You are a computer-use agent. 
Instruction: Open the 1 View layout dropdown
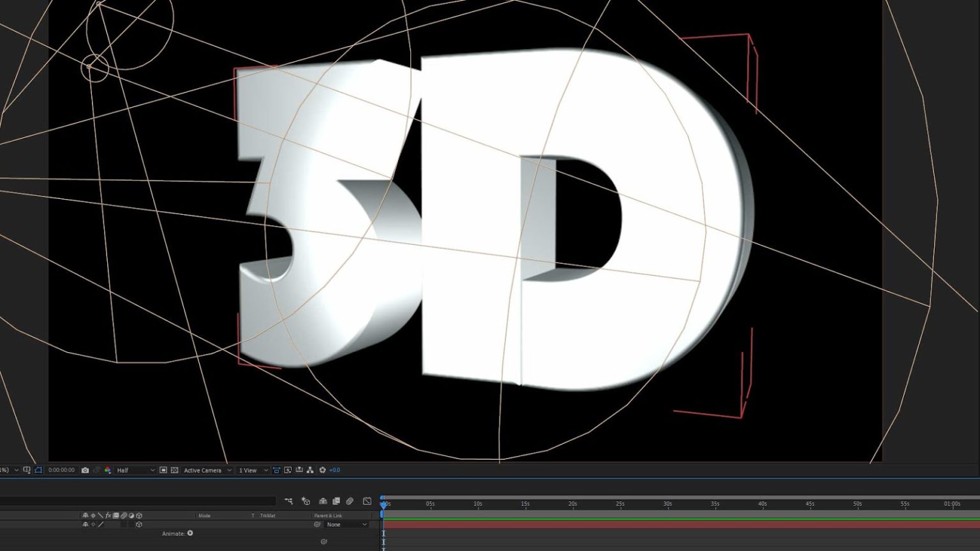pyautogui.click(x=249, y=470)
